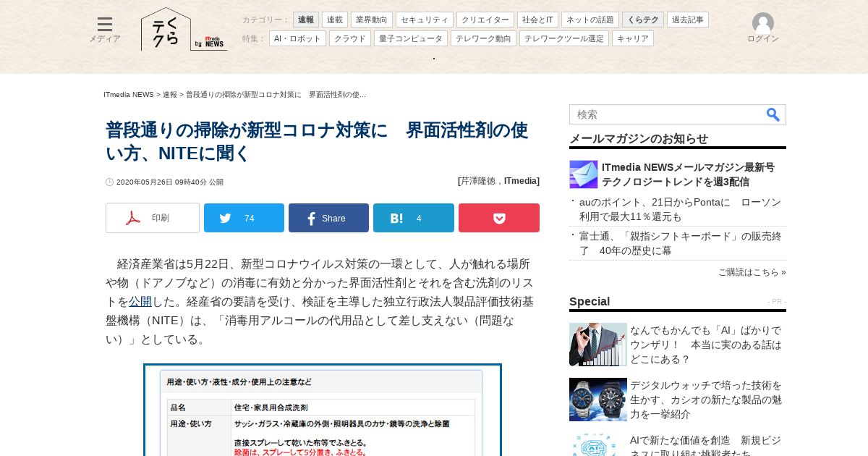Select the 速報 category tab
Image resolution: width=868 pixels, height=456 pixels.
click(x=306, y=20)
